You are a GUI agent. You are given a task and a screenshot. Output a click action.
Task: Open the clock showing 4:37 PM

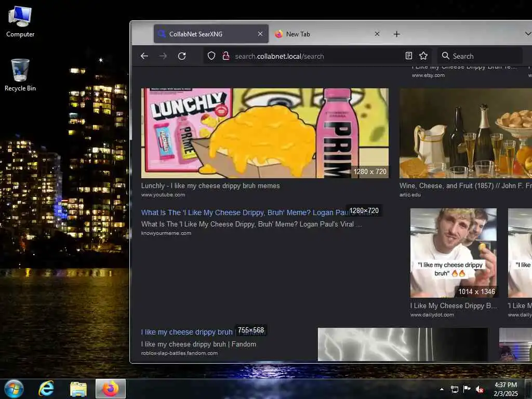coord(506,389)
